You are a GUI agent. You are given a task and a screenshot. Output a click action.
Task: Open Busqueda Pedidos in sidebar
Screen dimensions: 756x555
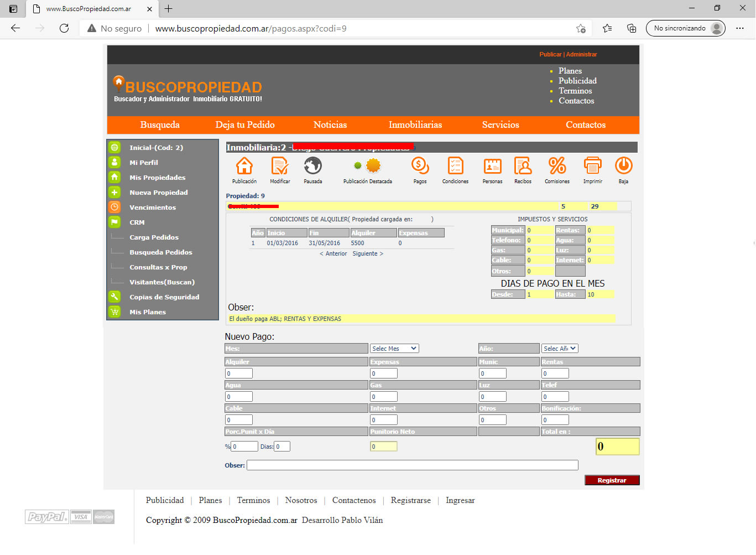161,252
